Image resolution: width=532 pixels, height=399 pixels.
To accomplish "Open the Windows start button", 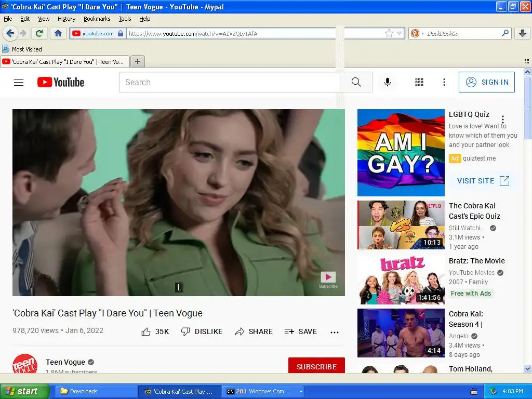I will click(24, 391).
